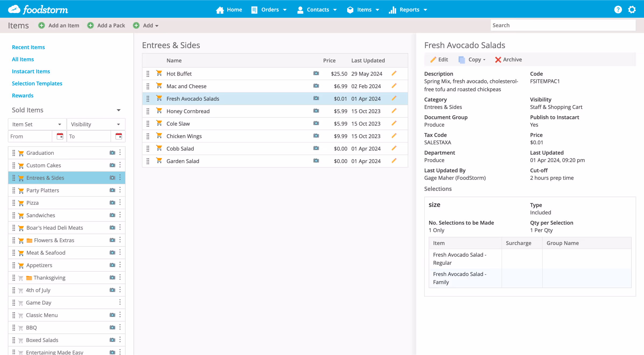Open the camera image icon for Hot Buffet
The width and height of the screenshot is (644, 355).
[x=316, y=73]
